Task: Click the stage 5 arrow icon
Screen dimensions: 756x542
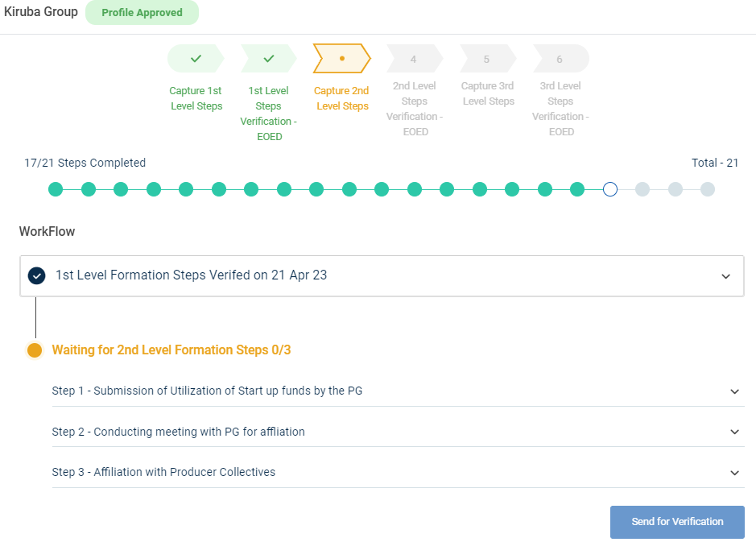Action: [x=487, y=59]
